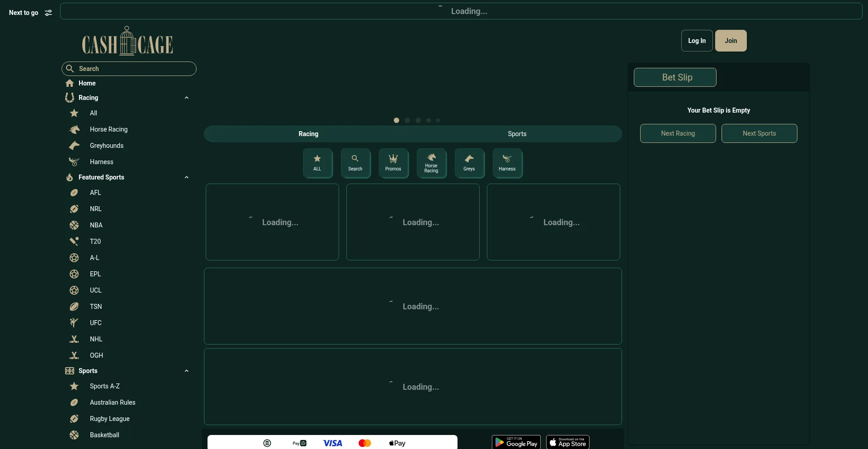Select the fourth carousel dot

pos(429,120)
